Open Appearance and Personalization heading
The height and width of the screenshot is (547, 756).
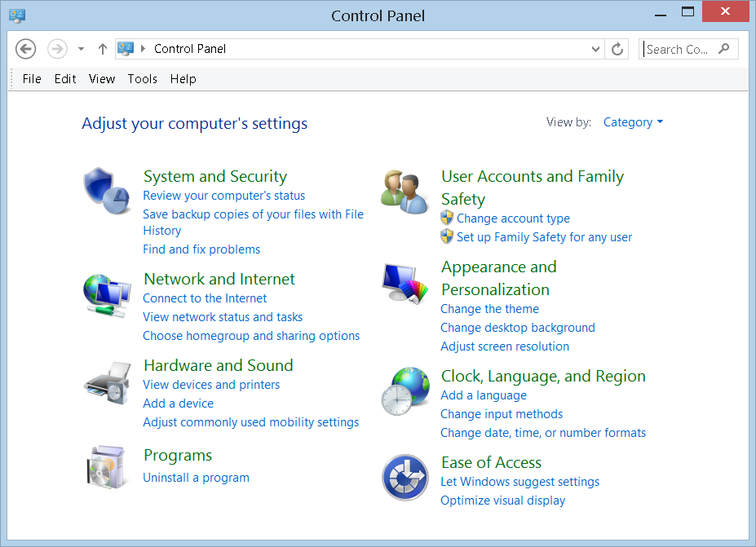pos(499,278)
